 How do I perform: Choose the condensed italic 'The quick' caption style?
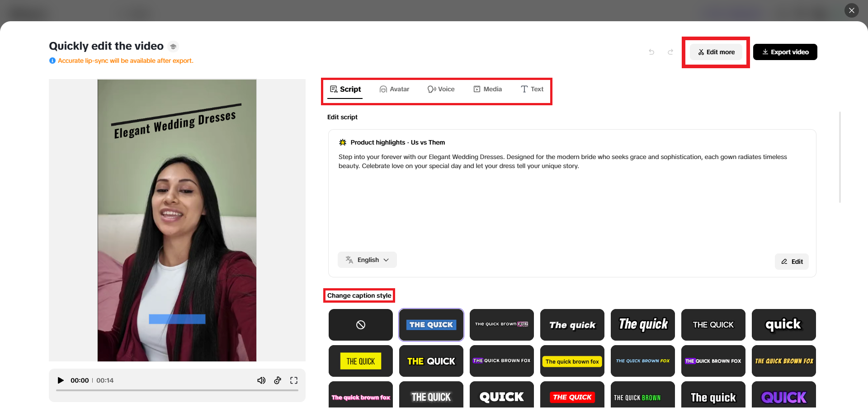(x=643, y=325)
